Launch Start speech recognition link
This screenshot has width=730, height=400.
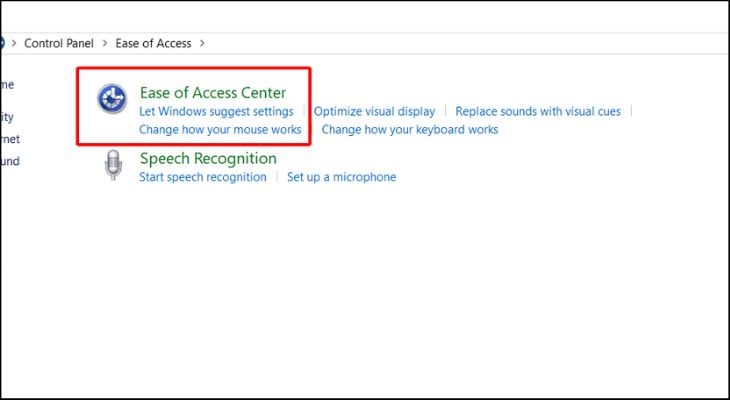pyautogui.click(x=203, y=177)
